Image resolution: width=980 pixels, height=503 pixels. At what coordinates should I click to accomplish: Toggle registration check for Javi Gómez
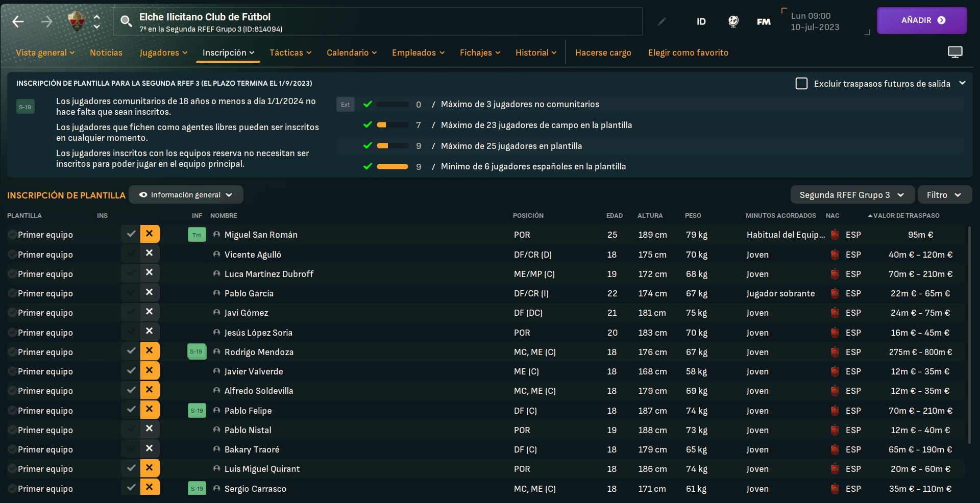131,312
